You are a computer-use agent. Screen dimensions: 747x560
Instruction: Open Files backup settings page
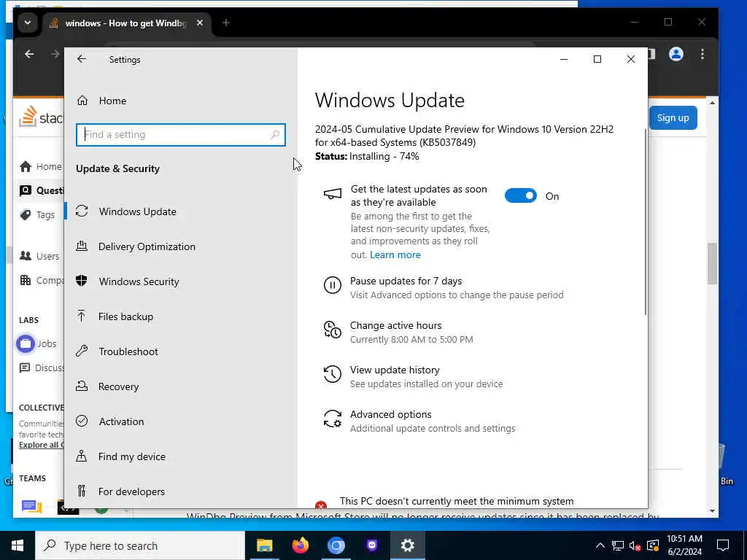pos(125,316)
